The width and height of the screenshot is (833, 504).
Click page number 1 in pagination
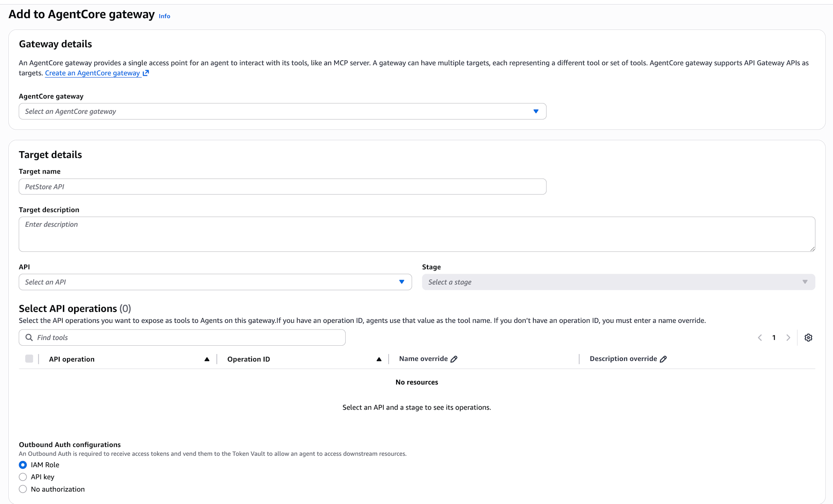click(774, 337)
